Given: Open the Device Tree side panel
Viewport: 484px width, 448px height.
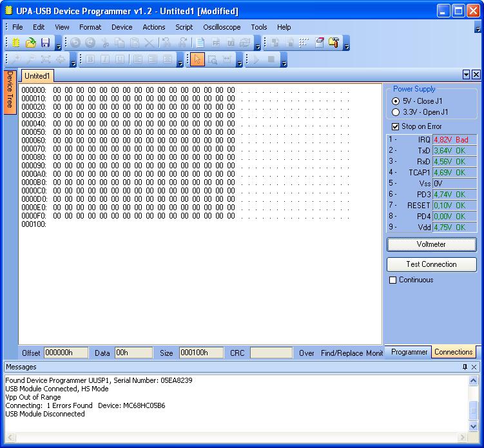Looking at the screenshot, I should pyautogui.click(x=10, y=92).
